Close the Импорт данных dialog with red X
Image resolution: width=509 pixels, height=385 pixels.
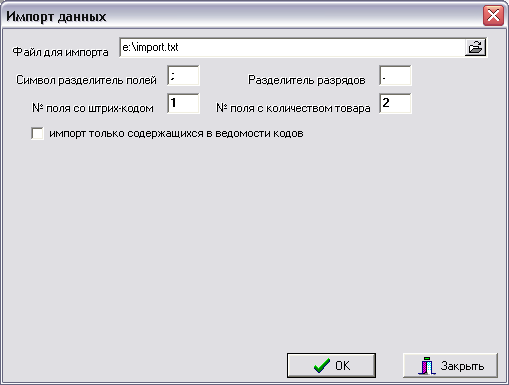[x=493, y=16]
